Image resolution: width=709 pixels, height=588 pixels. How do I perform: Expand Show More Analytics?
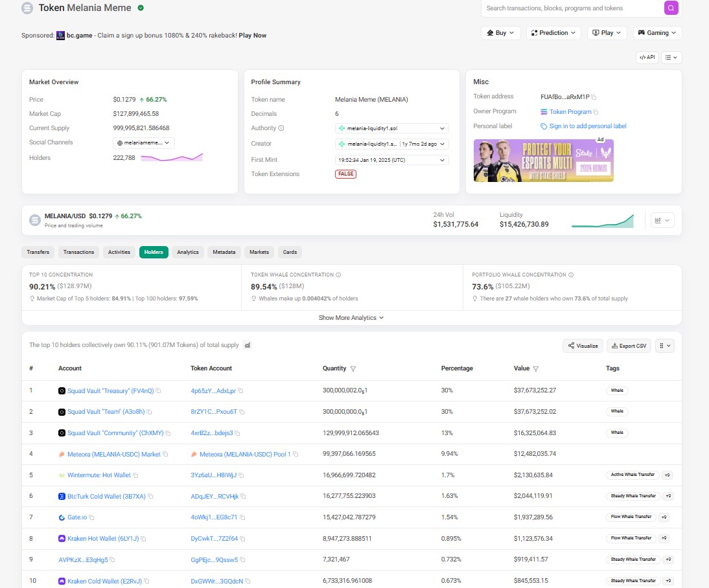(x=351, y=318)
